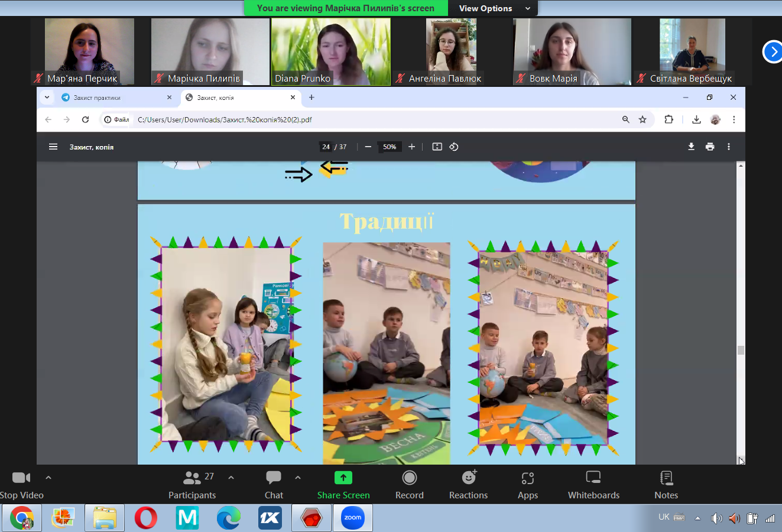This screenshot has width=782, height=532.
Task: Click the Share Screen button
Action: point(343,478)
